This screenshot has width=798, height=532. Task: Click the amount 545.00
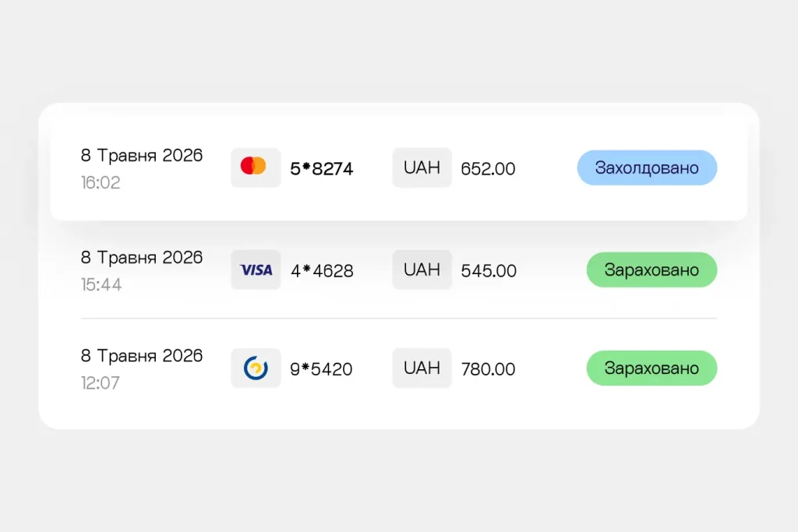tap(489, 270)
